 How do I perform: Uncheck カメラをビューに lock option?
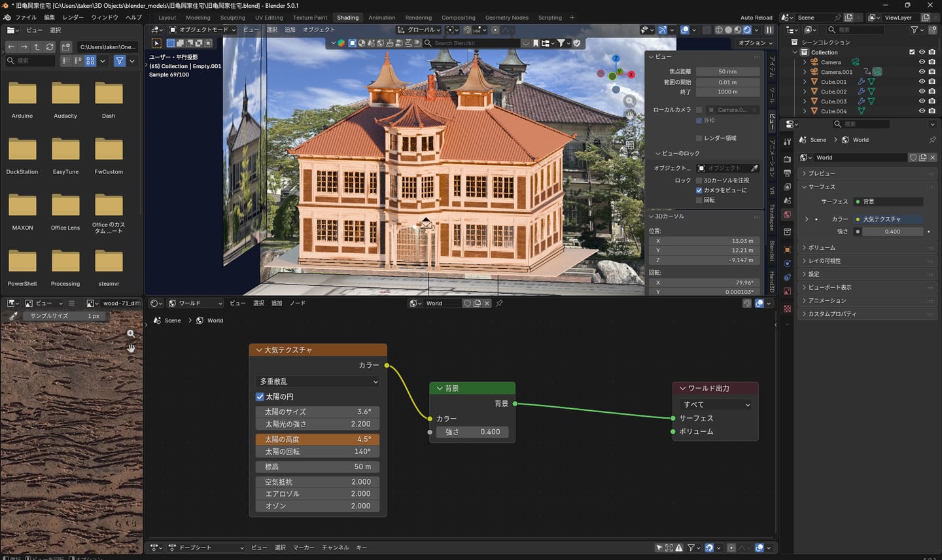click(x=699, y=190)
